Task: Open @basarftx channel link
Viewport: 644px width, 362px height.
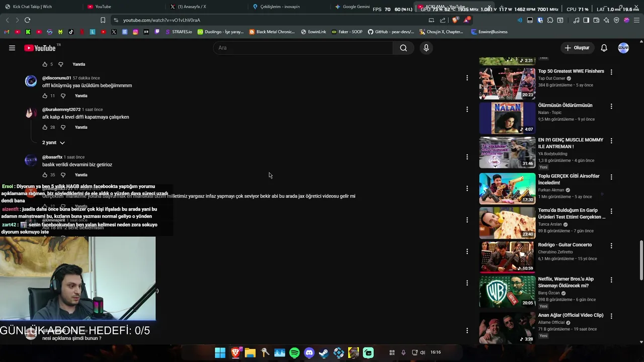Action: coord(52,157)
